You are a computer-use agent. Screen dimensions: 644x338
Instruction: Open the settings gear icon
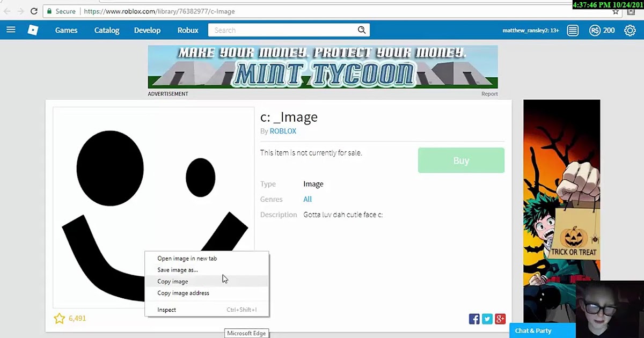coord(630,31)
